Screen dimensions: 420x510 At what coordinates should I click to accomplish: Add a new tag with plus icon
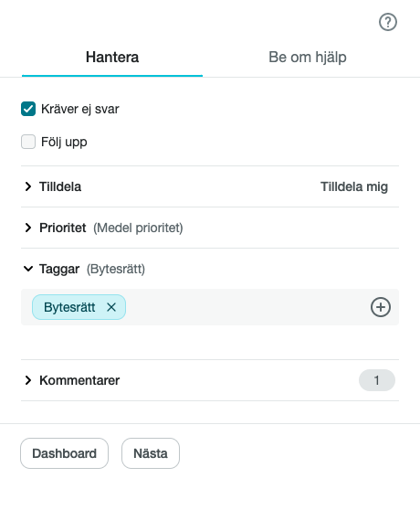point(381,307)
